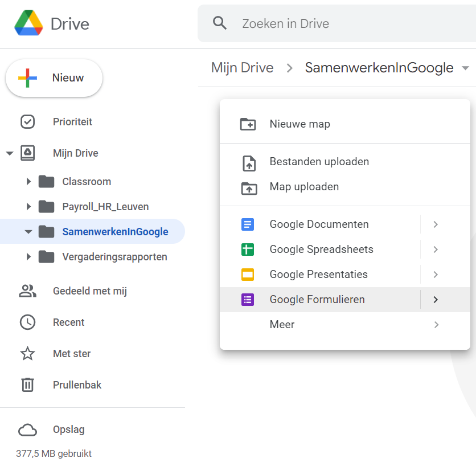476x462 pixels.
Task: Select Map uploaden menu entry
Action: (x=345, y=187)
